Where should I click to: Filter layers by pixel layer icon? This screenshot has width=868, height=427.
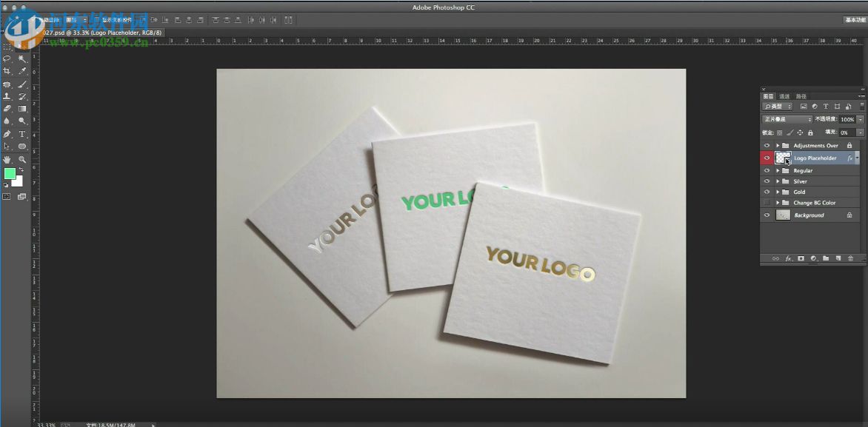(x=804, y=107)
